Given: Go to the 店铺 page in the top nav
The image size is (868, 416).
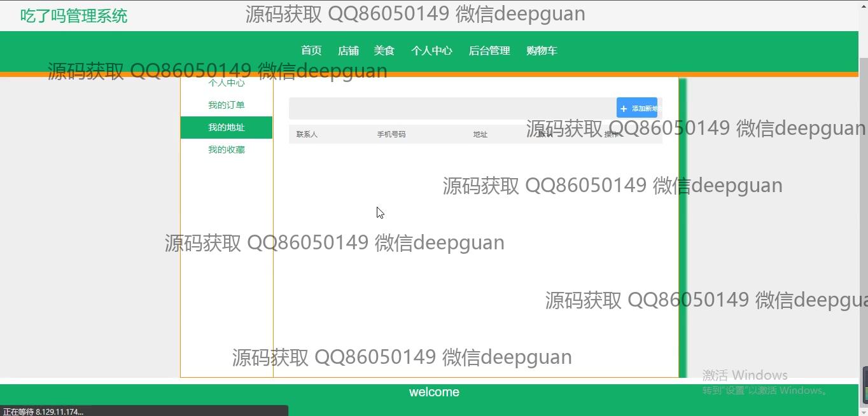Looking at the screenshot, I should [348, 51].
